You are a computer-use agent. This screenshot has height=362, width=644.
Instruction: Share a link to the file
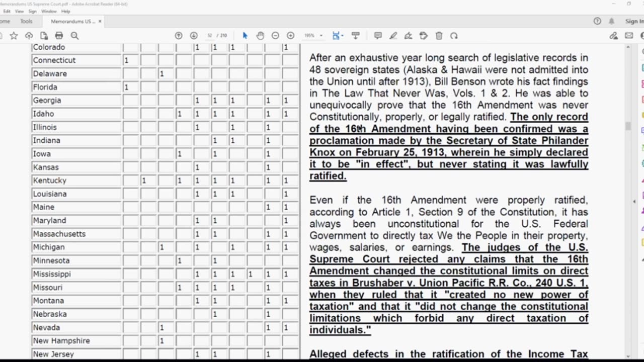coord(613,36)
